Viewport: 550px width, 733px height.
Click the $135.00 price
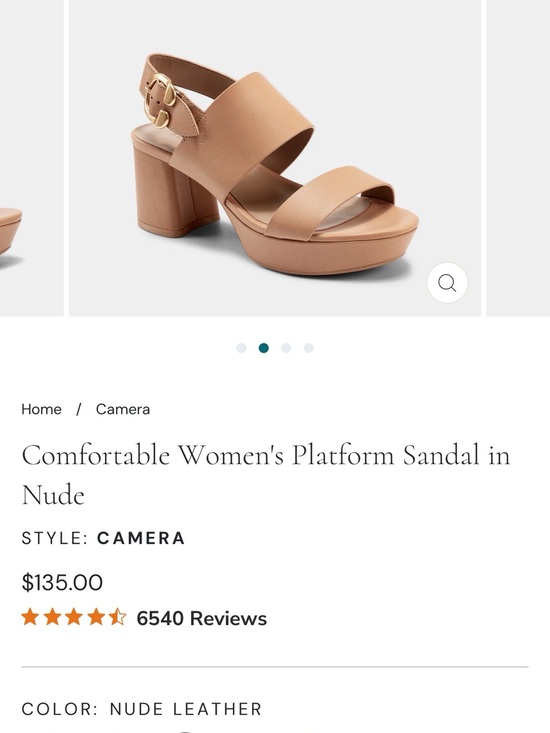tap(62, 582)
